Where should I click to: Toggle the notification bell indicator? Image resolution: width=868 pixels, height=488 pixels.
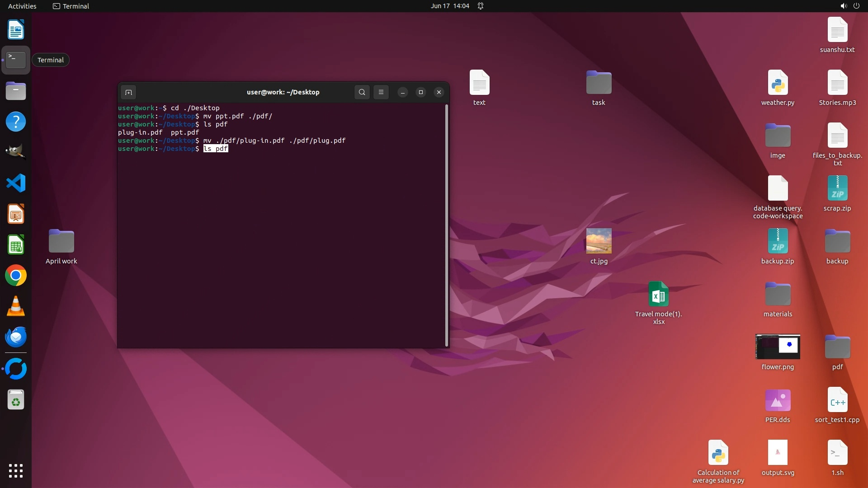[x=481, y=6]
